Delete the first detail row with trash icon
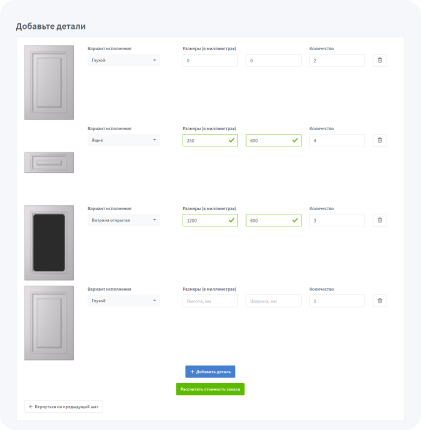This screenshot has height=430, width=421. tap(380, 60)
